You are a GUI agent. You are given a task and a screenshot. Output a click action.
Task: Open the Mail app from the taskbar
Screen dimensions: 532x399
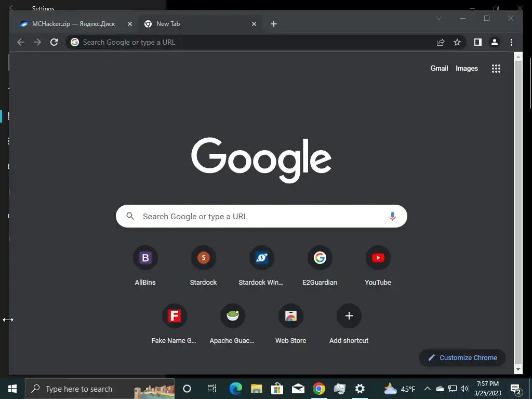tap(298, 389)
